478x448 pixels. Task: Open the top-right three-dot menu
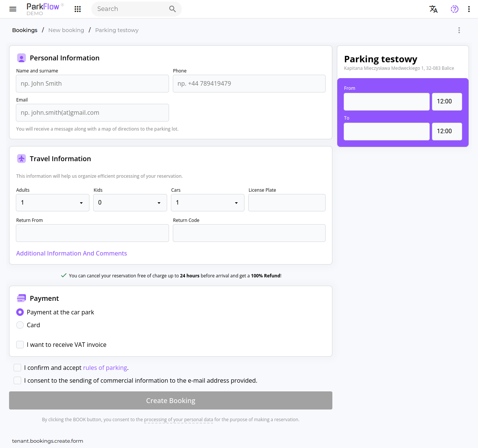click(469, 9)
